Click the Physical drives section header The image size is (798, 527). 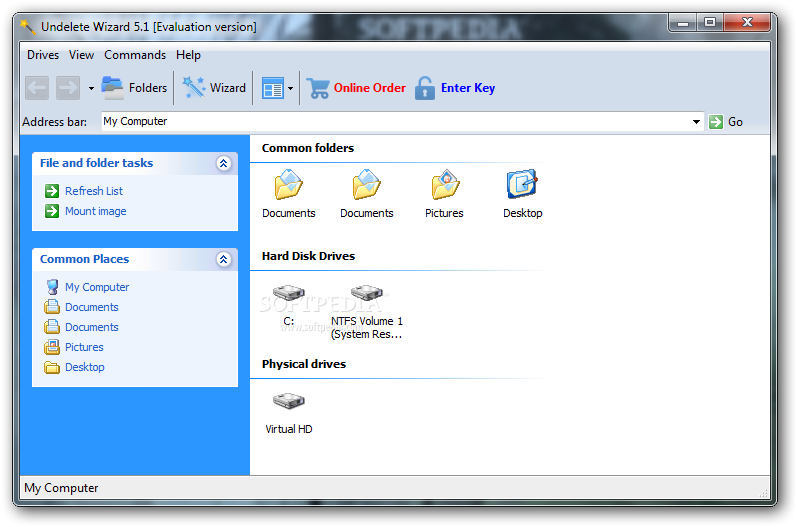click(x=304, y=364)
